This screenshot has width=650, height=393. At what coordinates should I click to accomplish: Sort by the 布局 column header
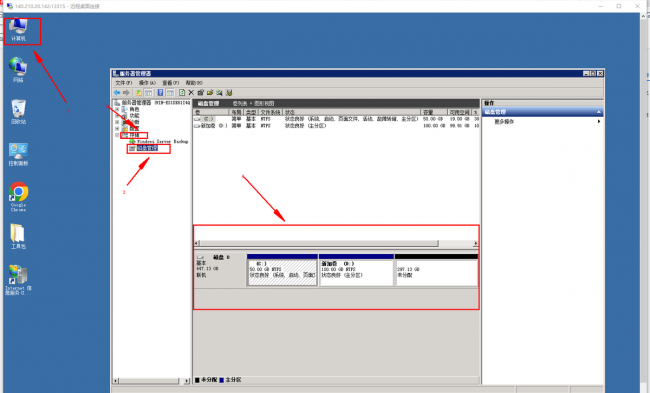(x=236, y=112)
